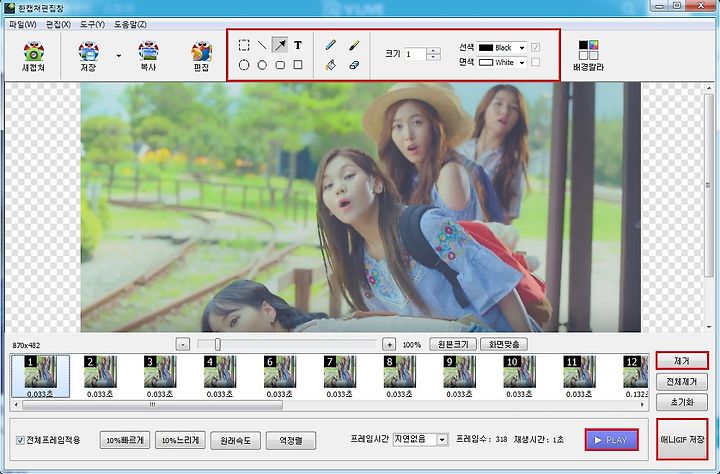720x474 pixels.
Task: Select frame thumbnail number 7
Action: click(x=340, y=376)
